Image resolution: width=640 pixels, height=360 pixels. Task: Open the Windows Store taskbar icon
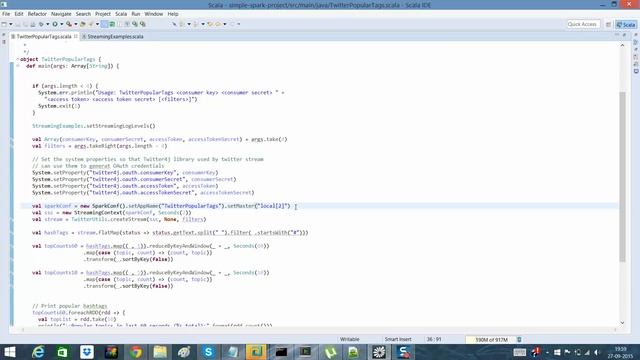point(62,352)
